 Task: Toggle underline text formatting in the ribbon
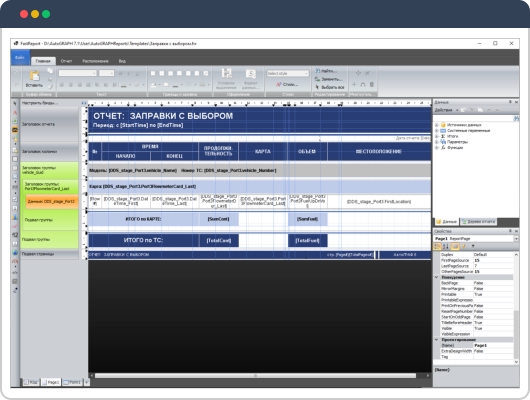(x=138, y=73)
